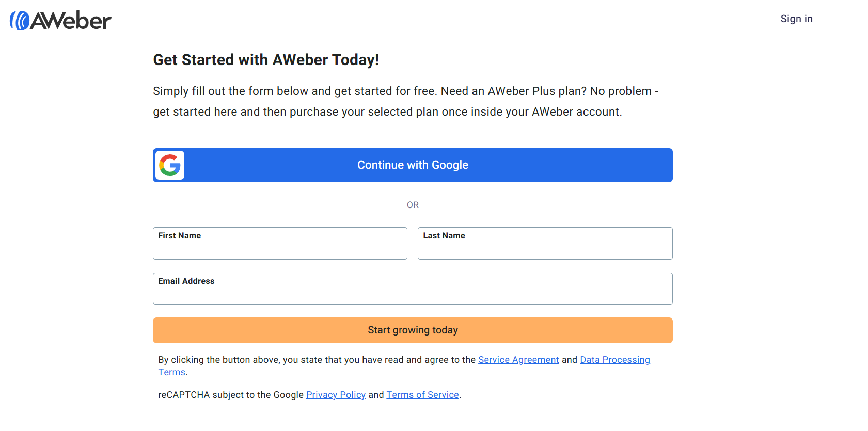Click the divider line left of 'OR'
868x431 pixels.
277,206
